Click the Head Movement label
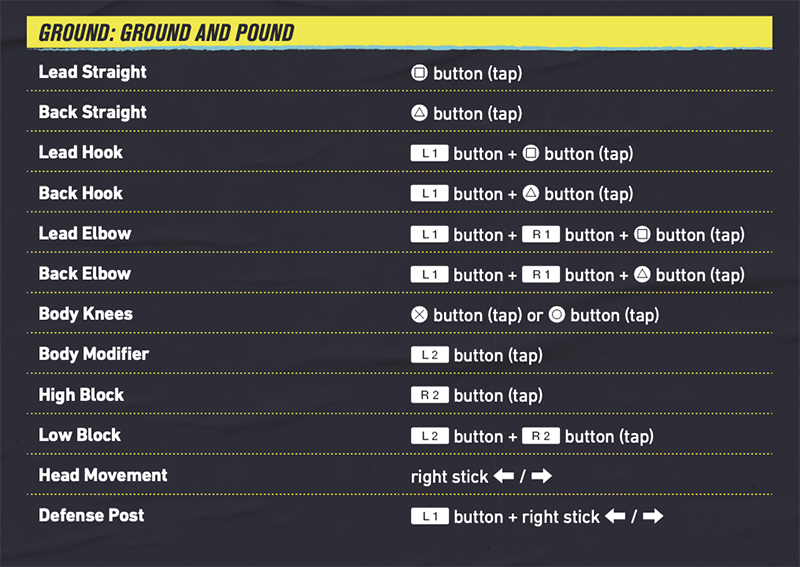The height and width of the screenshot is (567, 800). (103, 475)
